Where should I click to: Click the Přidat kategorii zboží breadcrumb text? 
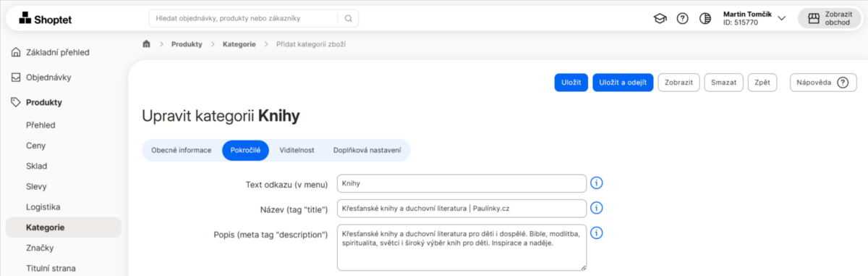(x=311, y=44)
